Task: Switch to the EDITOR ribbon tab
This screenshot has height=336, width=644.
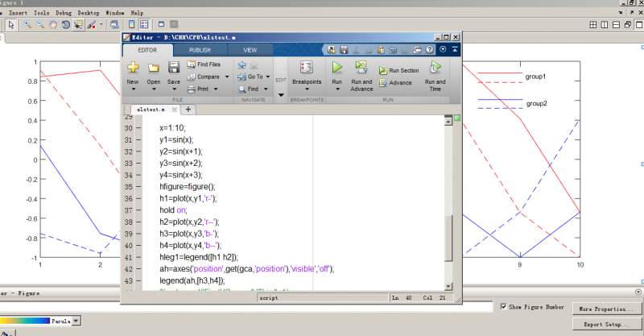Action: click(x=147, y=50)
